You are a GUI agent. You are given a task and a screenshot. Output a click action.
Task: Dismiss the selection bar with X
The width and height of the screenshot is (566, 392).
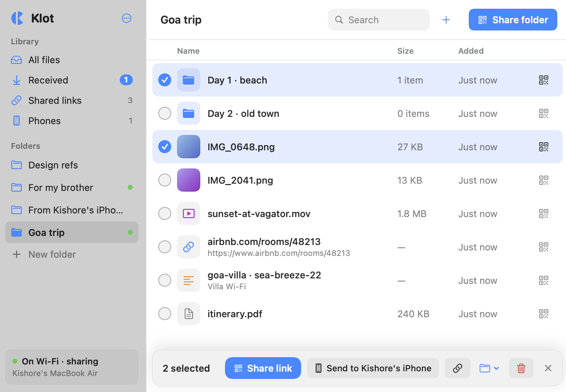click(548, 368)
